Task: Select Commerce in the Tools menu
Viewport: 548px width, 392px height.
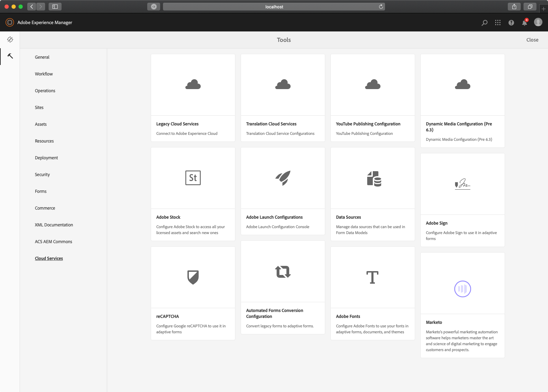Action: (45, 208)
